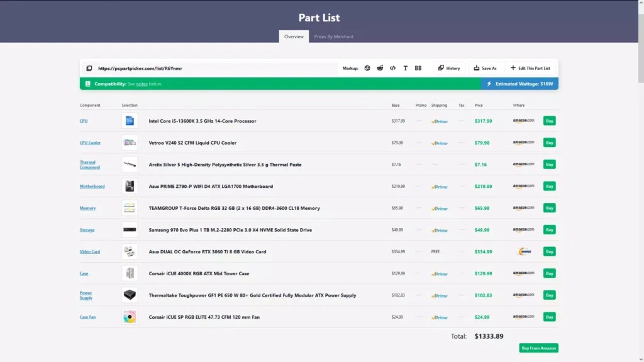
Task: Click the scrollbar down arrow
Action: click(641, 359)
